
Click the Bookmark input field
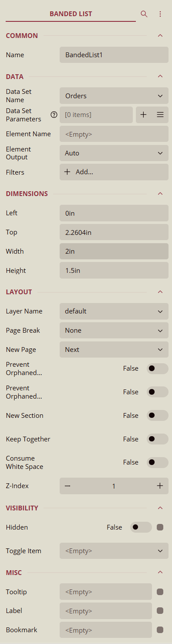click(106, 630)
